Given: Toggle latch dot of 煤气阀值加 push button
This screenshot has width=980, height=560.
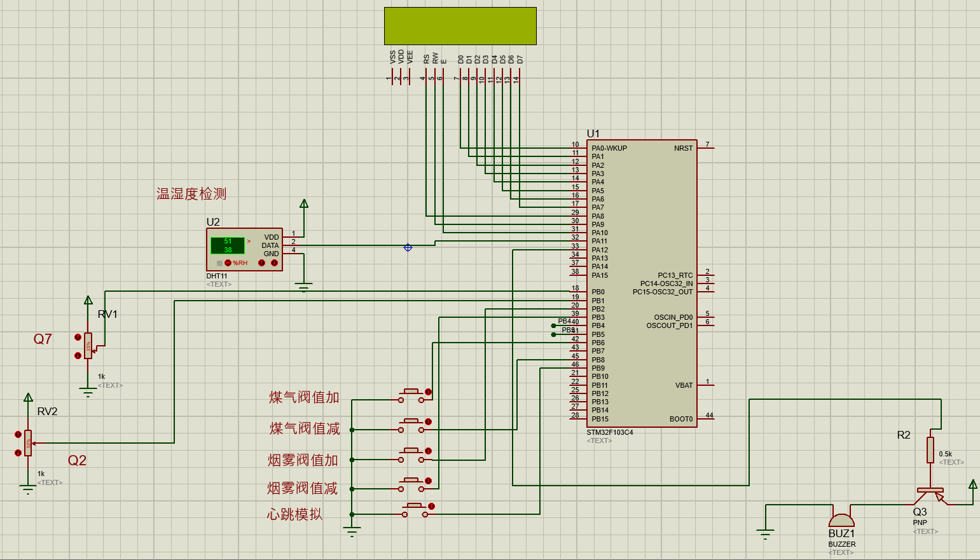Looking at the screenshot, I should 429,392.
